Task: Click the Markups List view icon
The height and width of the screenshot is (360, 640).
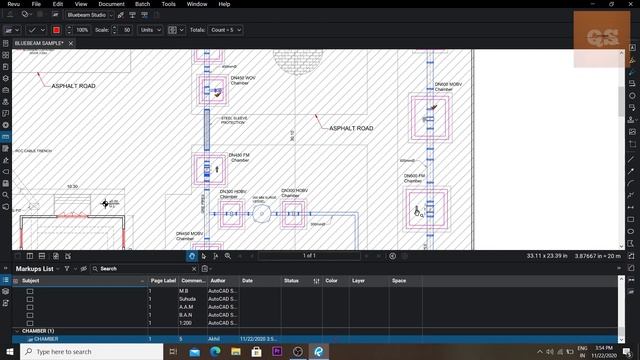Action: click(x=6, y=280)
